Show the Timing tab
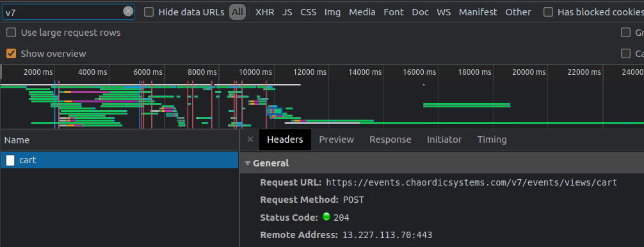Screen dimensions: 644x247 click(492, 139)
